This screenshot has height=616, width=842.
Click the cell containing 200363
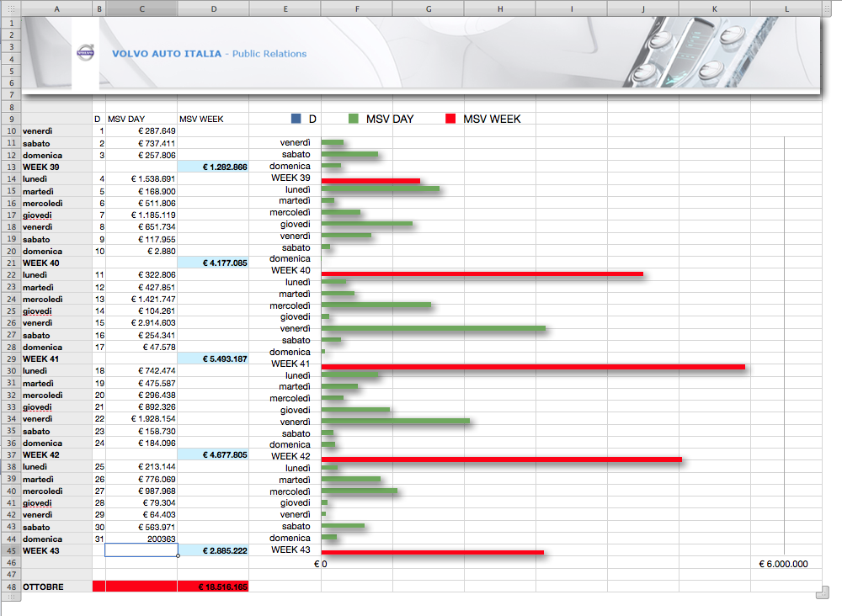141,539
